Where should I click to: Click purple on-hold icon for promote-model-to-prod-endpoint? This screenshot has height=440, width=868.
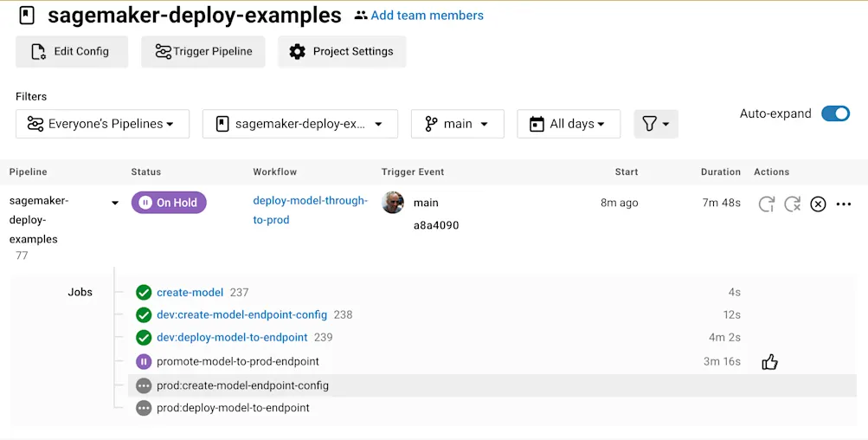[x=144, y=362]
